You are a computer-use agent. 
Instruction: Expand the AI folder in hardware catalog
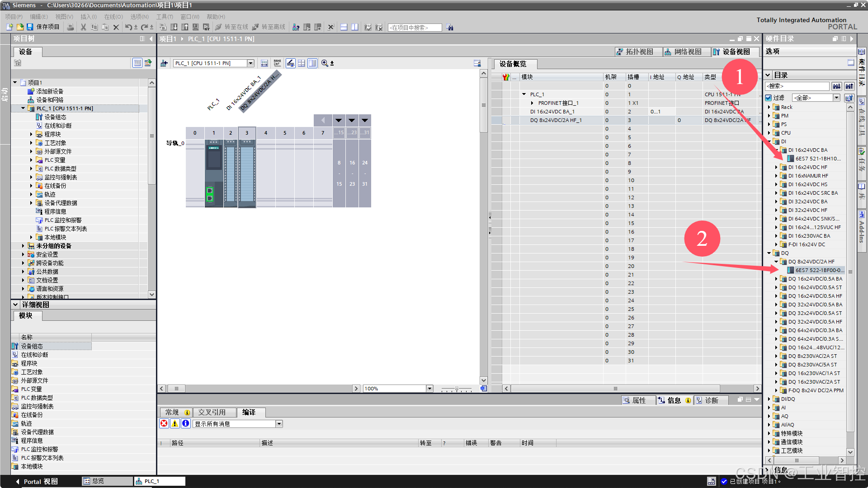click(769, 408)
